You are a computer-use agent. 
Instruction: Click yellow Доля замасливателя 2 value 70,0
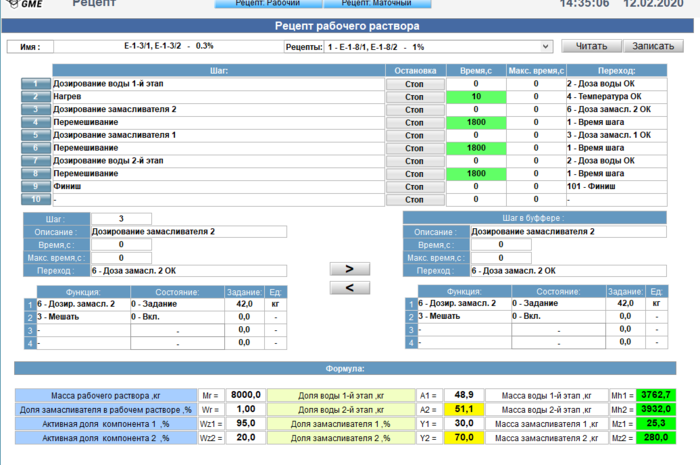coord(463,437)
